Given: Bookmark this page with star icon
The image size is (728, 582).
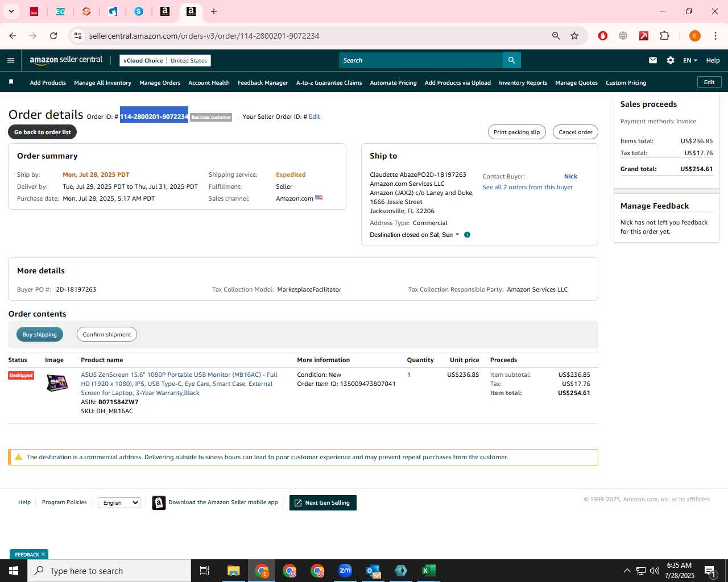Looking at the screenshot, I should click(x=574, y=36).
